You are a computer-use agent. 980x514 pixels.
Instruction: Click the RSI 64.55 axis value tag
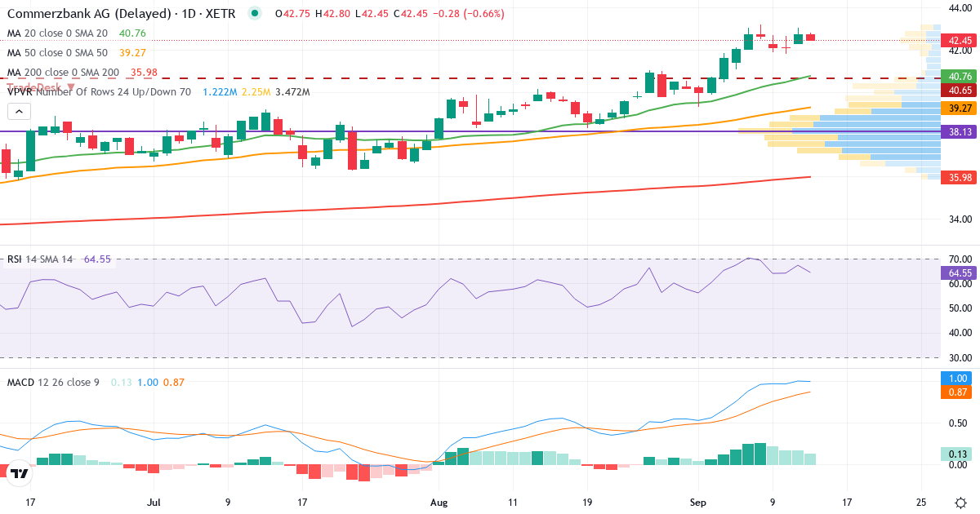pyautogui.click(x=957, y=273)
